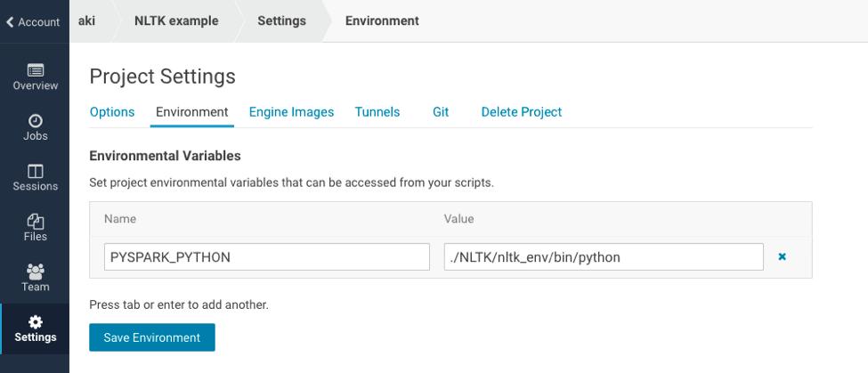
Task: Click the Save Environment button
Action: (x=151, y=337)
